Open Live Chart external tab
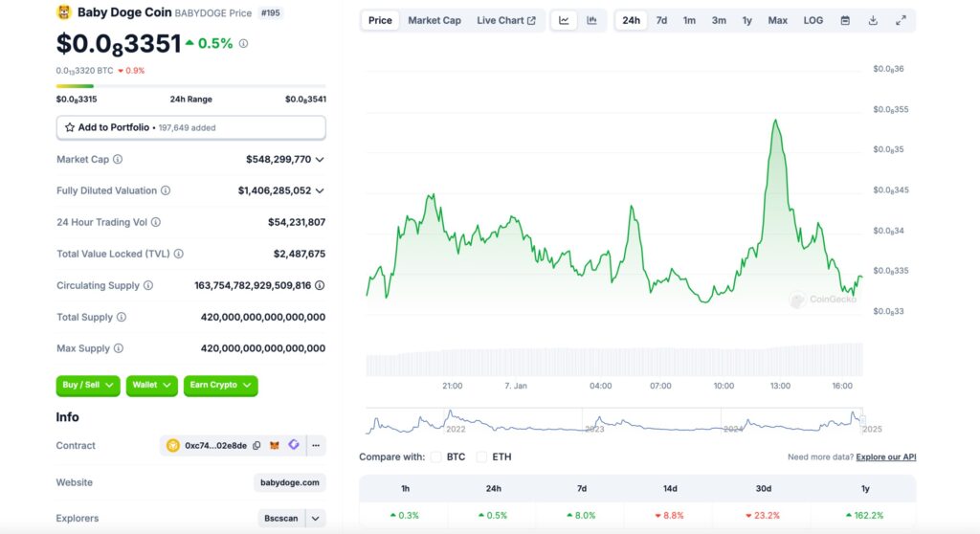The height and width of the screenshot is (534, 980). point(506,21)
